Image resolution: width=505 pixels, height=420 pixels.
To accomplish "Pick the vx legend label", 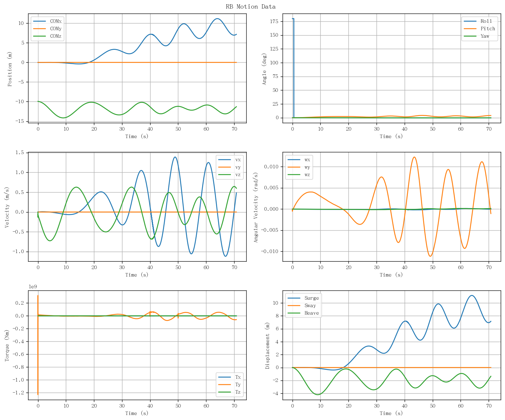I will tap(238, 159).
